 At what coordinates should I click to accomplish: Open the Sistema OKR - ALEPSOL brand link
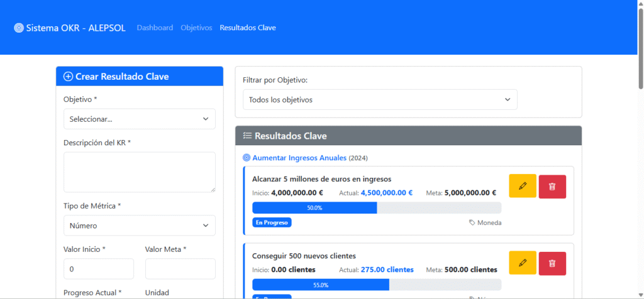pos(70,28)
